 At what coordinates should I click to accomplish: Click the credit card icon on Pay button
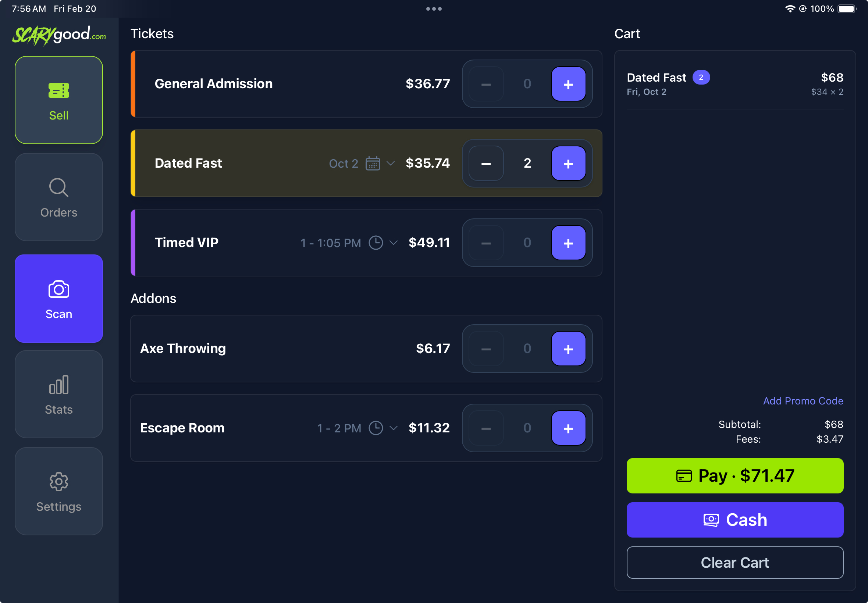click(x=684, y=476)
